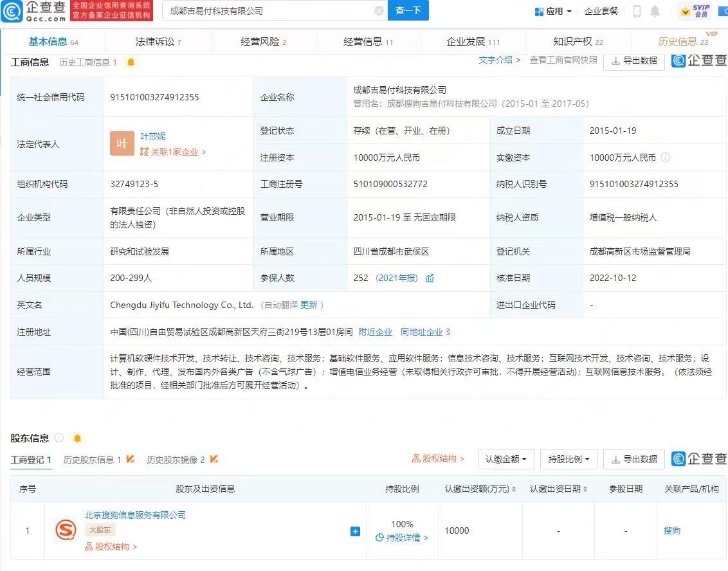The height and width of the screenshot is (571, 728).
Task: Click 导出数据 in 工商信息 section
Action: [x=633, y=61]
